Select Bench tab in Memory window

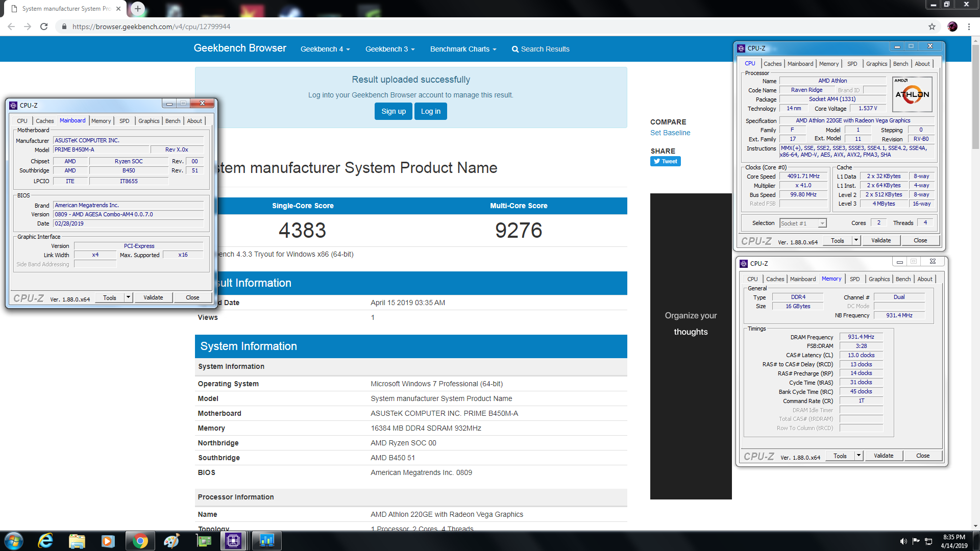pos(903,279)
